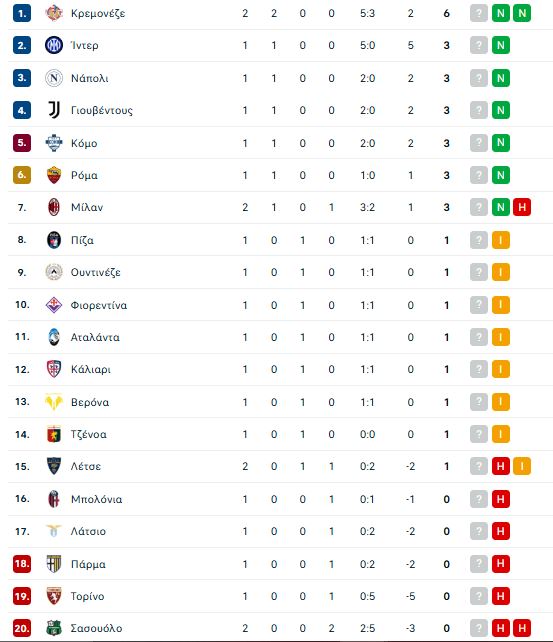The height and width of the screenshot is (642, 553).
Task: Click the Milan team badge
Action: [54, 207]
